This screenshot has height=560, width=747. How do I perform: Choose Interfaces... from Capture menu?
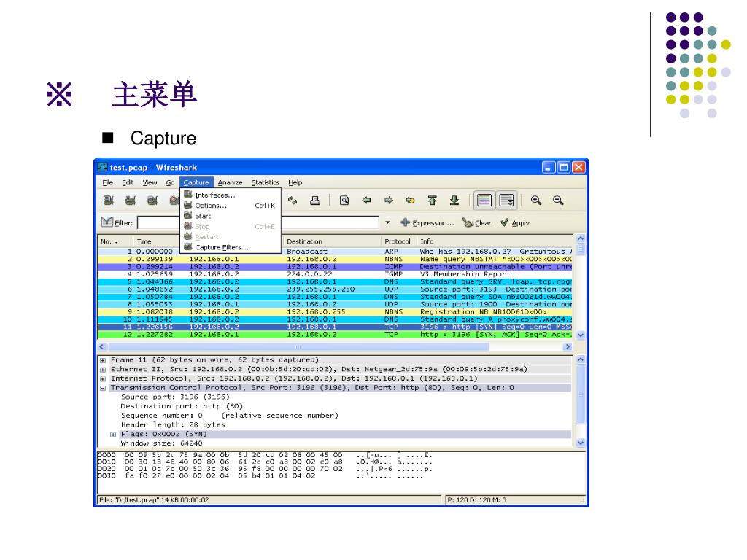click(231, 195)
